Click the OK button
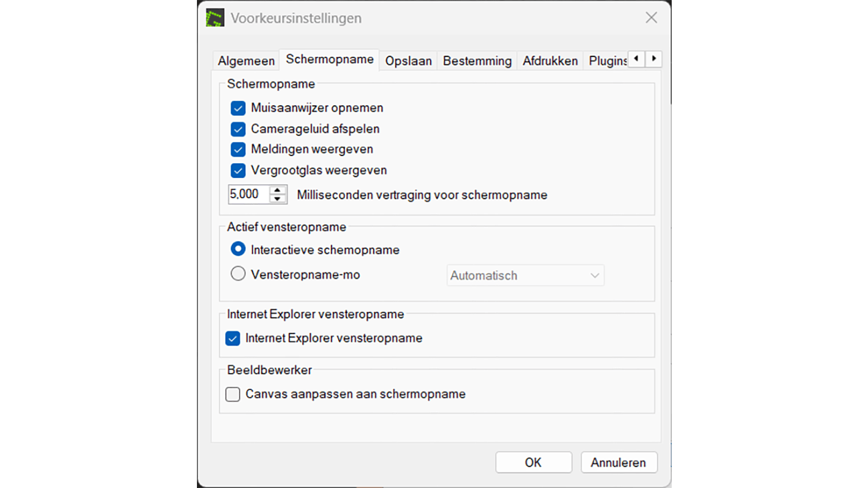This screenshot has height=488, width=868. [x=533, y=463]
